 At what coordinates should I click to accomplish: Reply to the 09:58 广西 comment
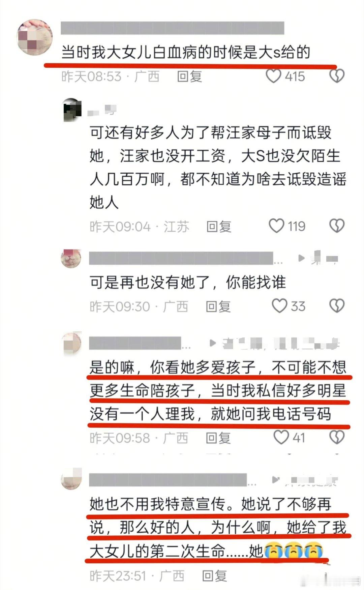click(218, 438)
